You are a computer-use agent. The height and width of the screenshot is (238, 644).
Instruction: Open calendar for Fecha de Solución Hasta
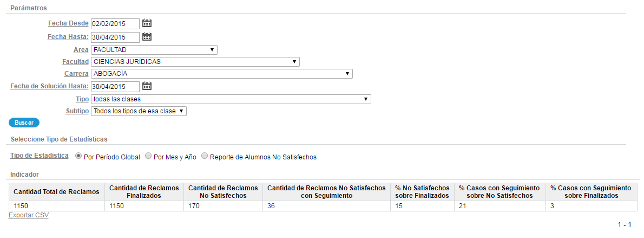coord(147,86)
